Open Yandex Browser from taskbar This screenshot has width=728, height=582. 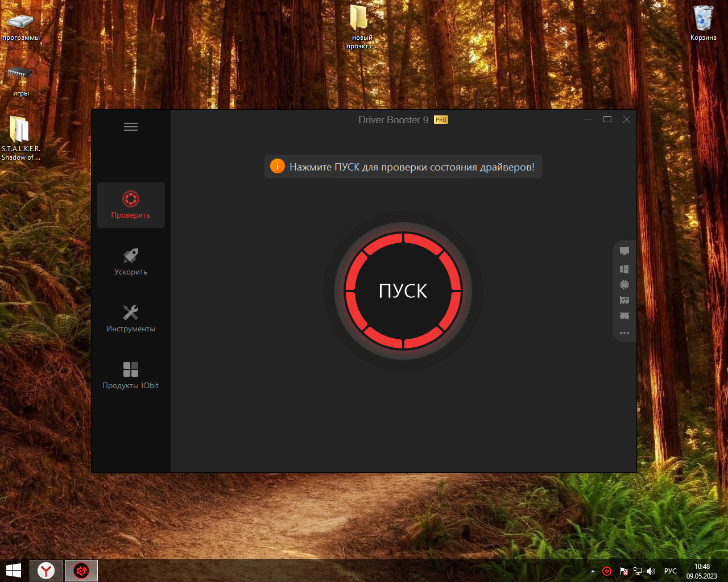coord(46,571)
